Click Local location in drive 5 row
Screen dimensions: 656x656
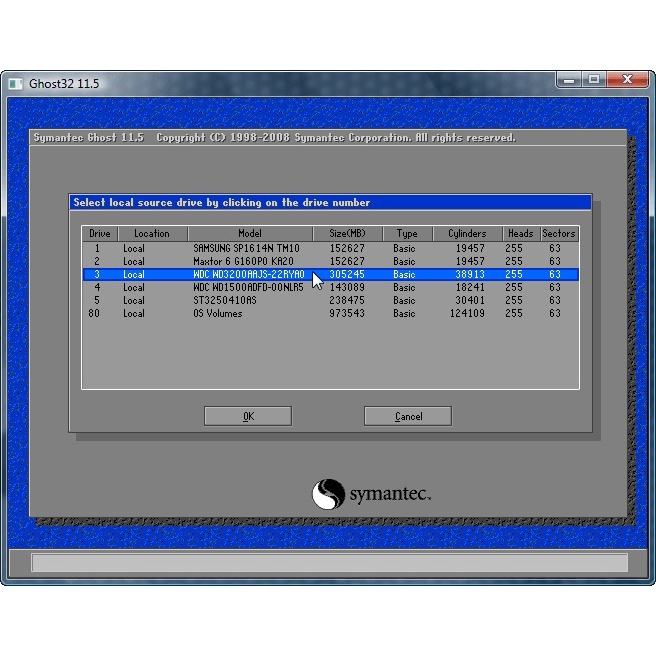coord(133,300)
